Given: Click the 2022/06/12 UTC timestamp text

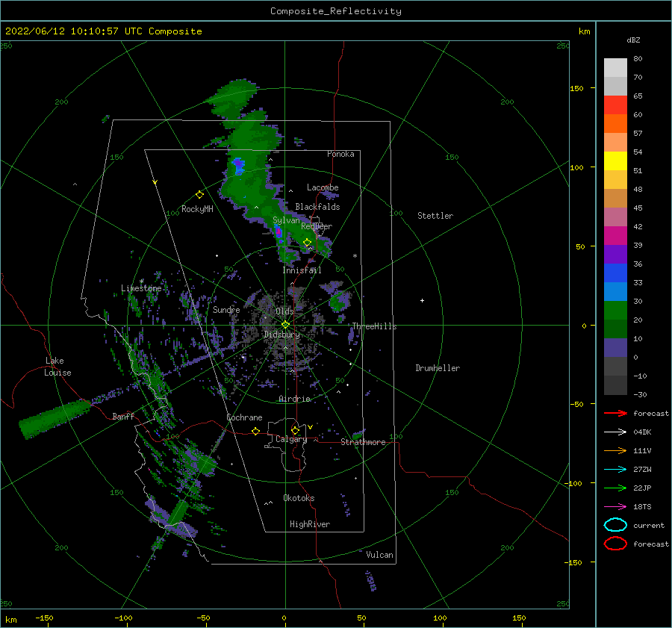Looking at the screenshot, I should pos(103,31).
